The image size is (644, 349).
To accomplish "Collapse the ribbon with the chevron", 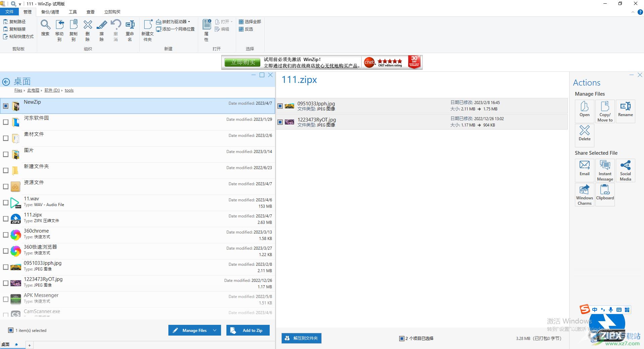I will (633, 12).
